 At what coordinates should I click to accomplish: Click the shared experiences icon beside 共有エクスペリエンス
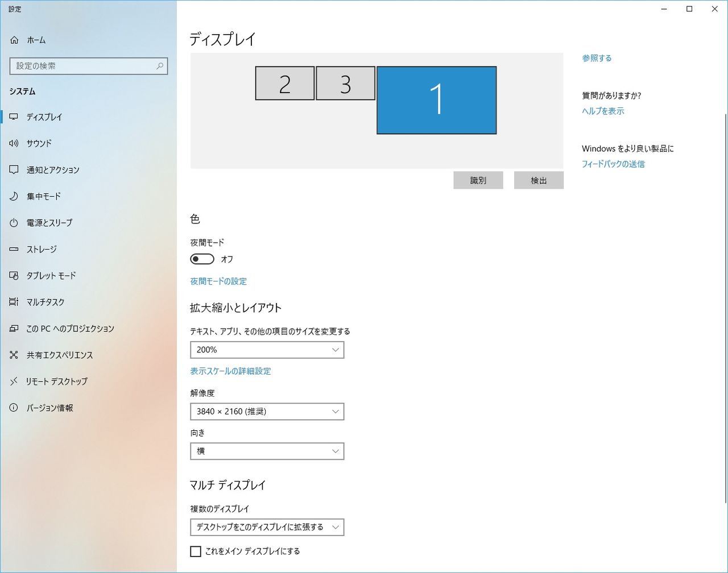coord(14,355)
